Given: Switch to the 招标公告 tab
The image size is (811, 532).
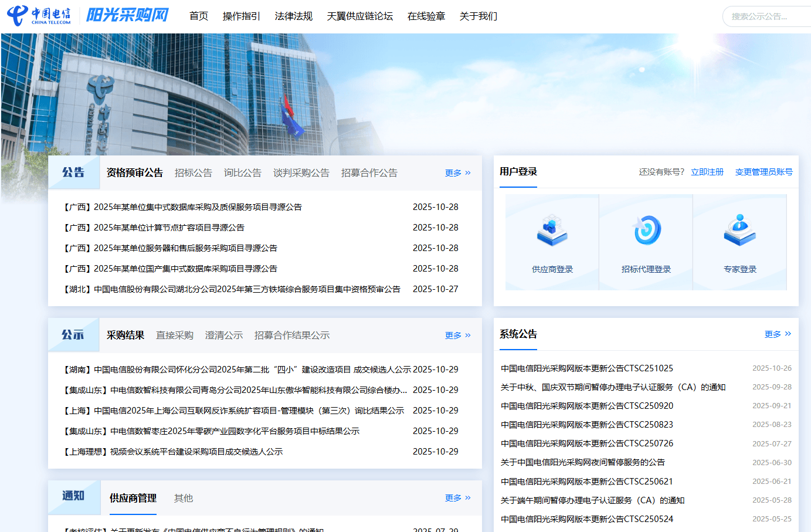Looking at the screenshot, I should (x=193, y=173).
